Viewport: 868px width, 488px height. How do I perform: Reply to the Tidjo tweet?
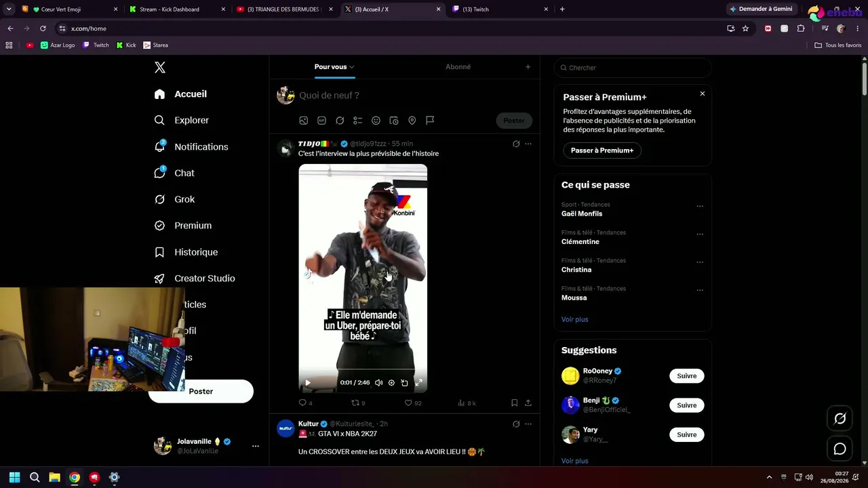[x=305, y=403]
